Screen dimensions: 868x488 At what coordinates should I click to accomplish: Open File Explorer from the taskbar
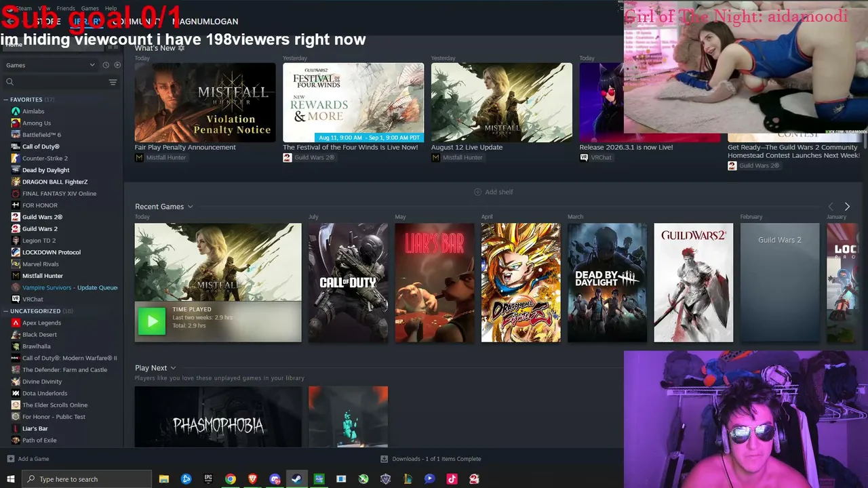click(x=164, y=479)
